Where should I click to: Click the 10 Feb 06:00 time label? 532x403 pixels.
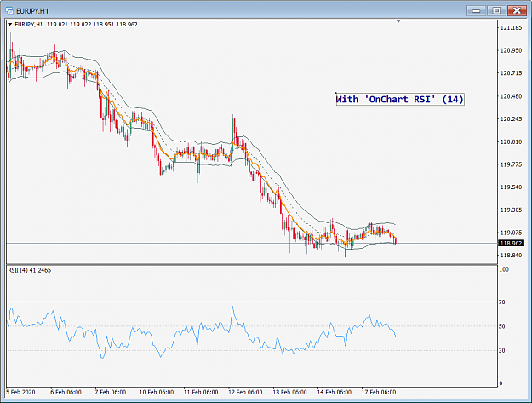tap(157, 392)
